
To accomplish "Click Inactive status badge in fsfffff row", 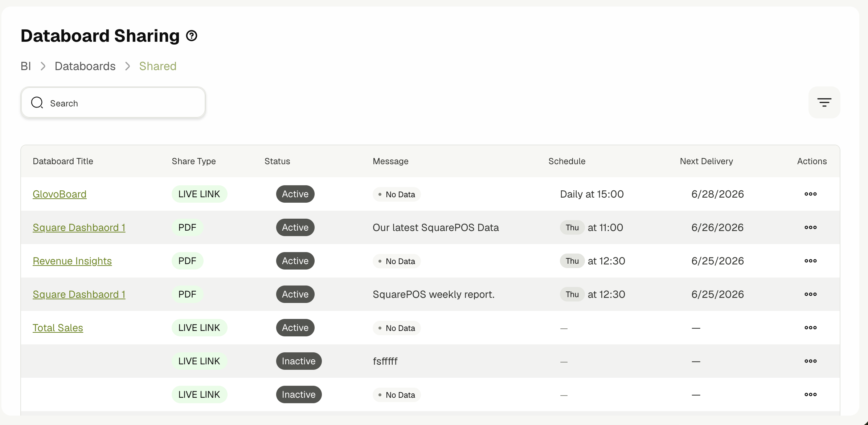I will (x=299, y=361).
